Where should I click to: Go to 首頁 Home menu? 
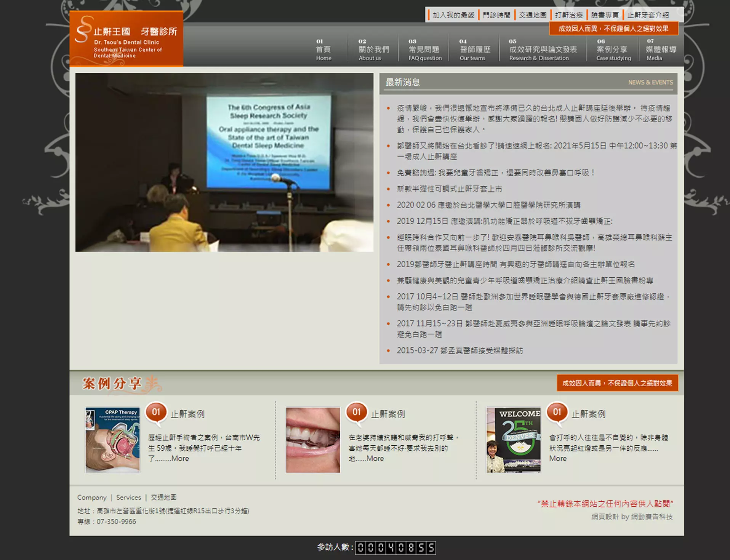(x=323, y=50)
